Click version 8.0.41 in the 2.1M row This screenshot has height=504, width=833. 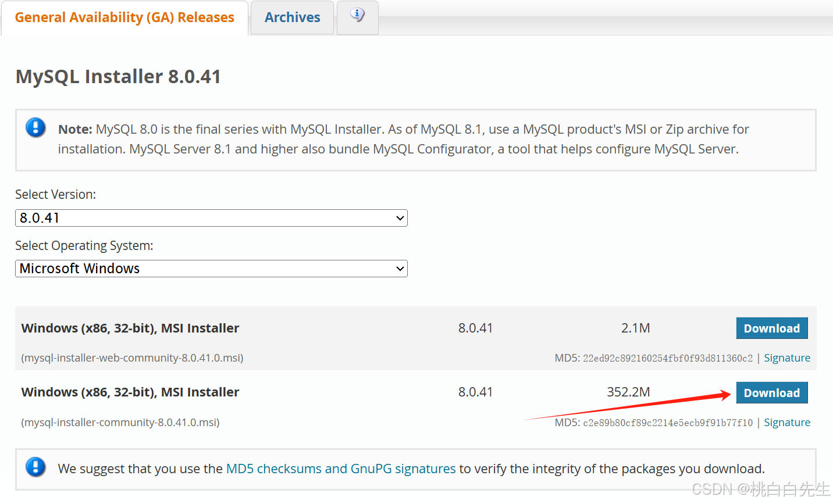475,328
